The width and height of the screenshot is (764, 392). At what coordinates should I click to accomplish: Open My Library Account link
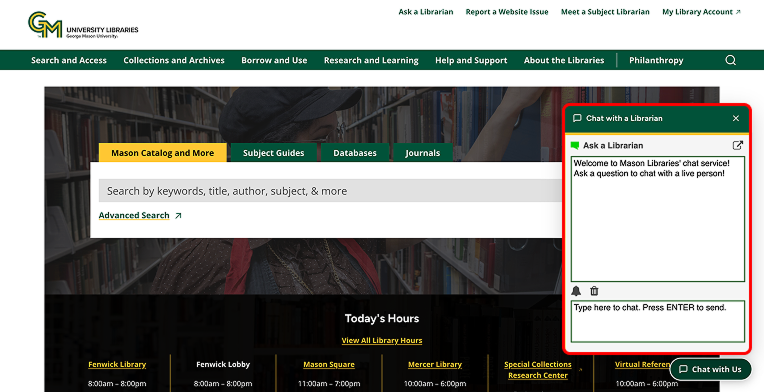701,12
